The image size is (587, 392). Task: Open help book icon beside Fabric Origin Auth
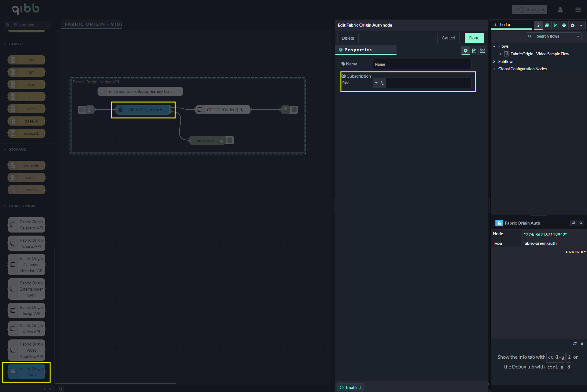pos(574,223)
